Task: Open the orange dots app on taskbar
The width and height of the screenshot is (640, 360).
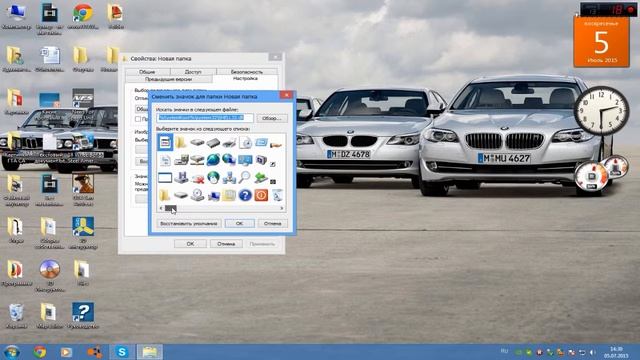Action: point(95,351)
